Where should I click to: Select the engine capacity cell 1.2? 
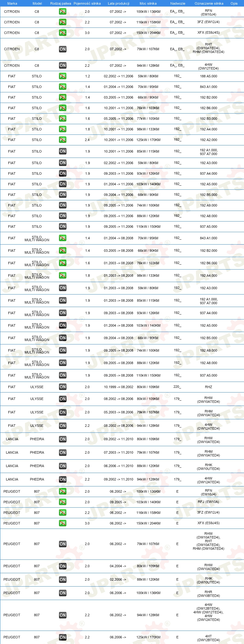pyautogui.click(x=87, y=76)
